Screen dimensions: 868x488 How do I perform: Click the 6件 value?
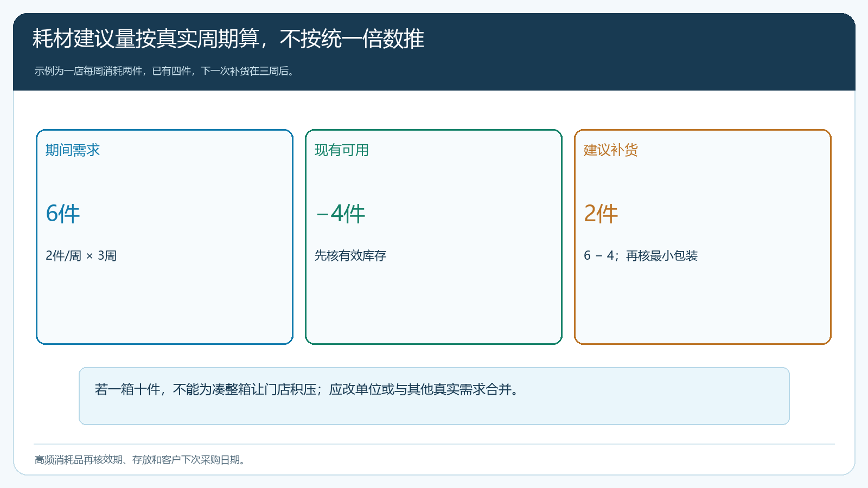coord(63,214)
